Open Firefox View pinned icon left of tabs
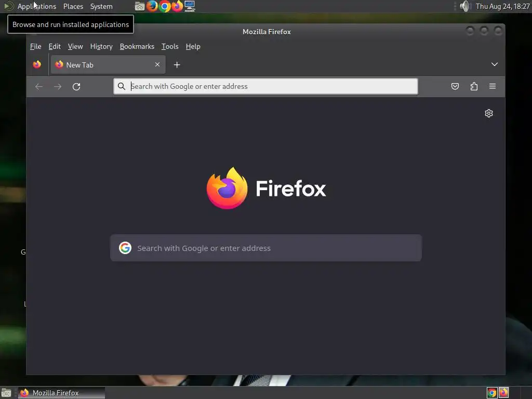This screenshot has width=532, height=399. point(37,64)
